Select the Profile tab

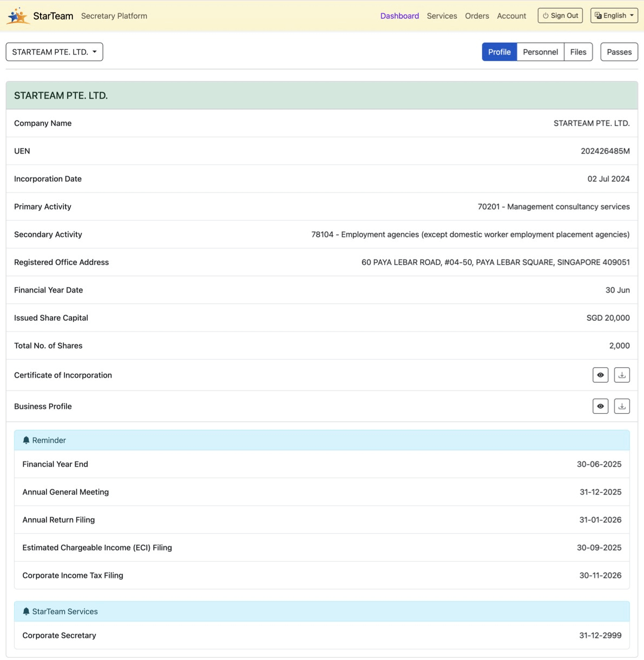tap(499, 52)
